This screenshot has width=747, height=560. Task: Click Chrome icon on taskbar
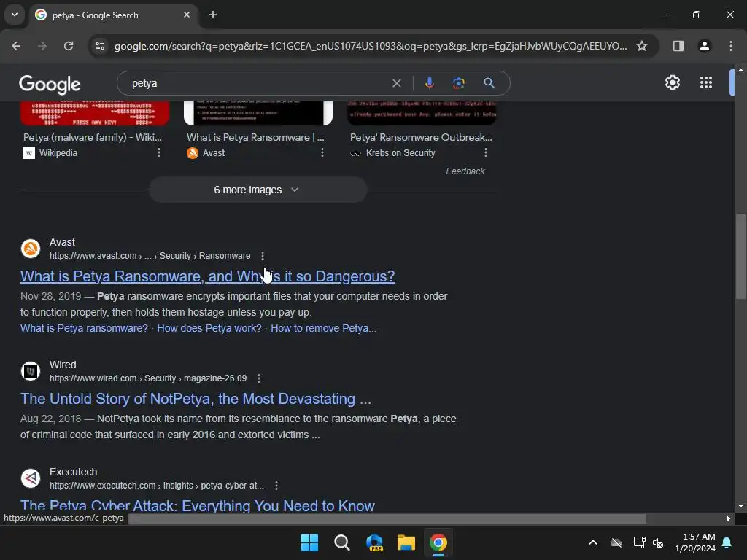[438, 542]
